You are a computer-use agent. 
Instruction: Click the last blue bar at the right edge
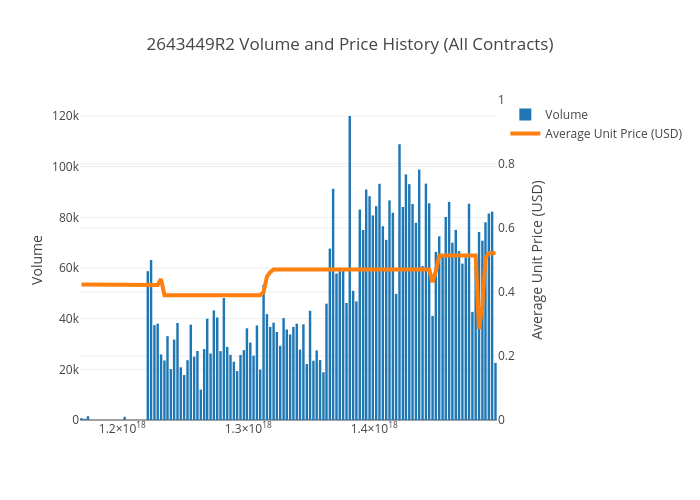point(495,392)
